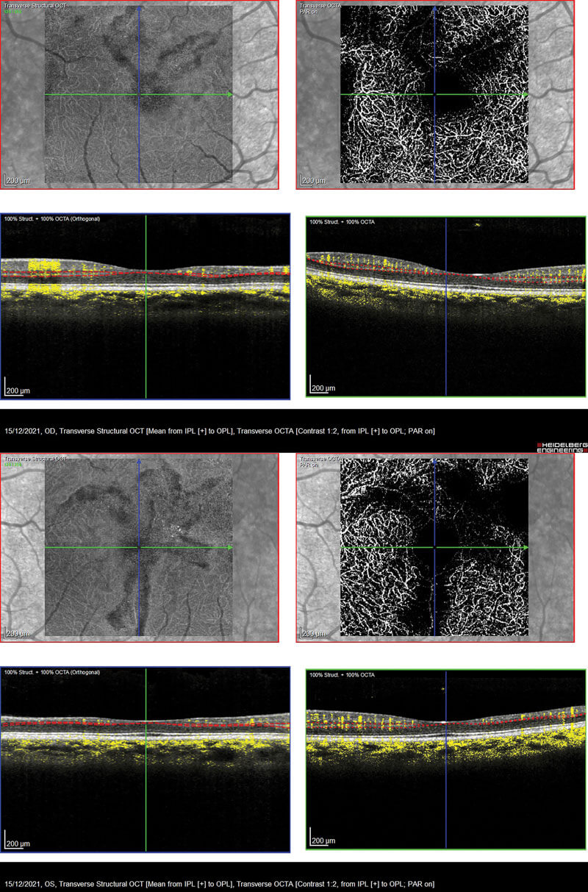Click blue arrowhead atop OS structural OCT image
Screen dimensions: 588x892
(139, 463)
